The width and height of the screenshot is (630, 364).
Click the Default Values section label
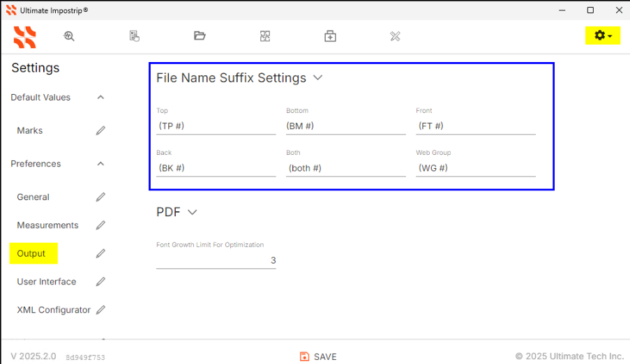coord(40,97)
